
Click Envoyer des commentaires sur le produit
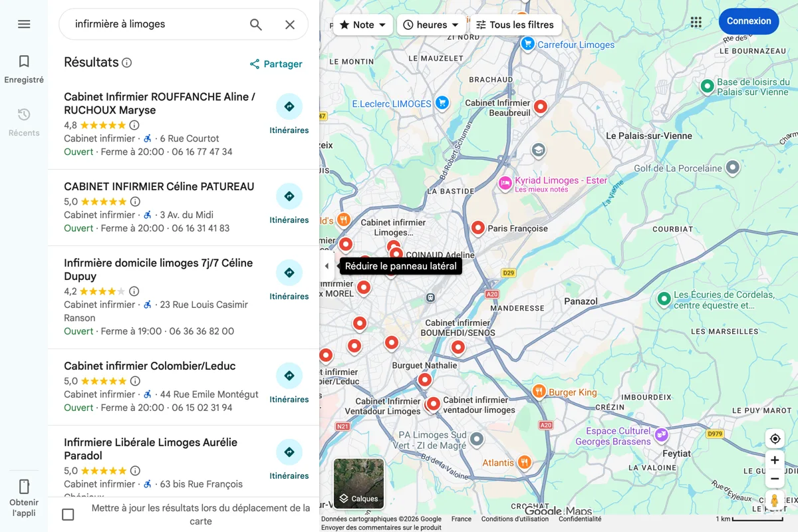381,527
